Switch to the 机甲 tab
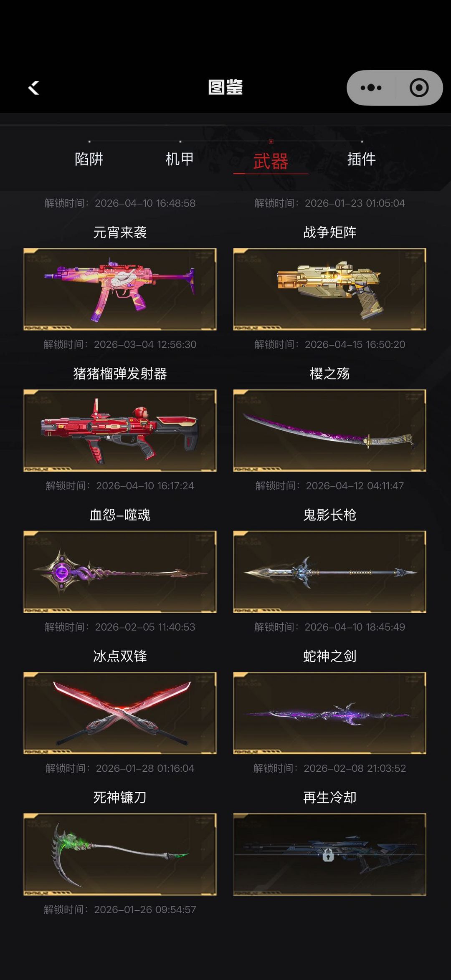 click(x=180, y=159)
